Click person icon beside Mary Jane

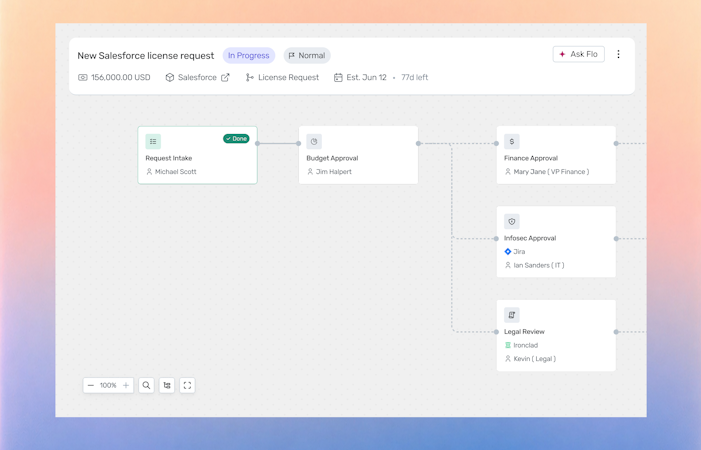click(507, 172)
